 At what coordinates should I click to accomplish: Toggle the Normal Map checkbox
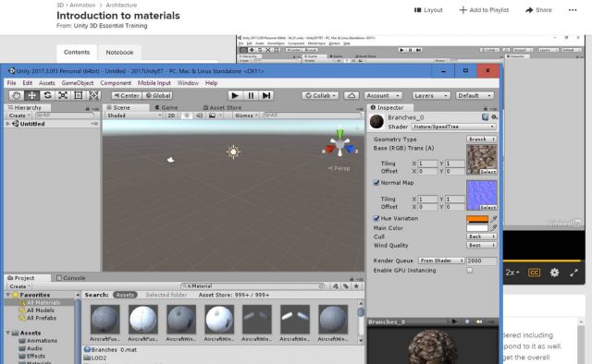point(376,183)
